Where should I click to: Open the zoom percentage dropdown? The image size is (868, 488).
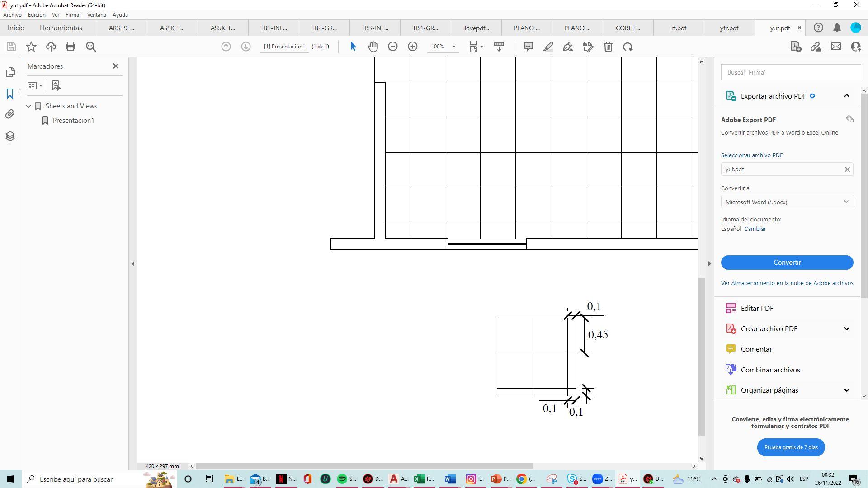pyautogui.click(x=454, y=47)
